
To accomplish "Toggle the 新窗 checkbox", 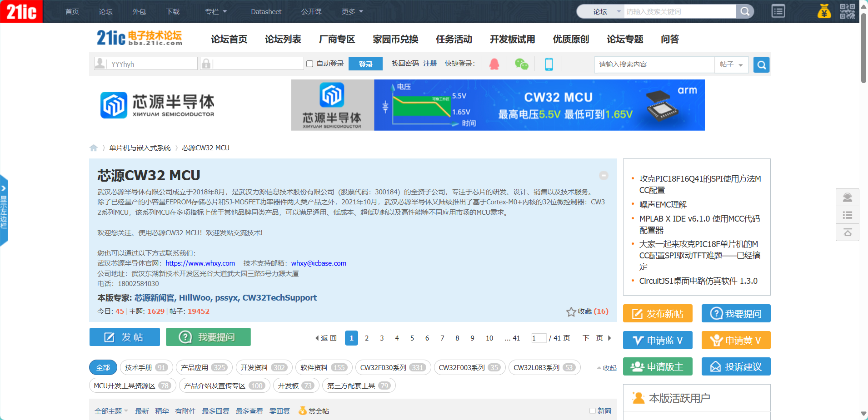I will [593, 411].
